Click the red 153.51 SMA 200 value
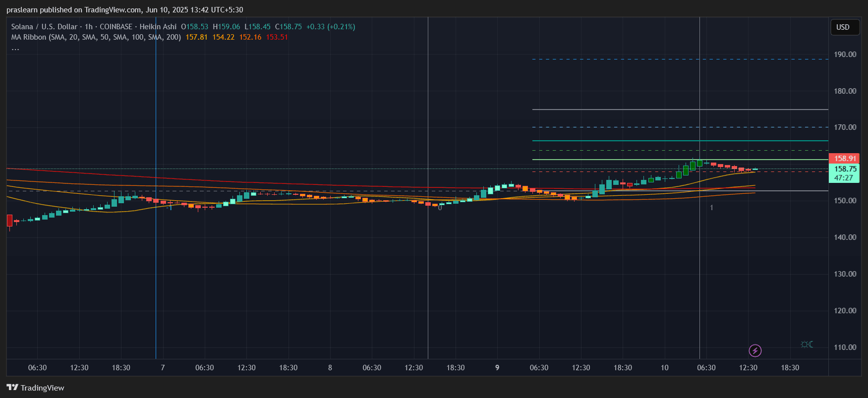The width and height of the screenshot is (868, 398). click(x=277, y=37)
